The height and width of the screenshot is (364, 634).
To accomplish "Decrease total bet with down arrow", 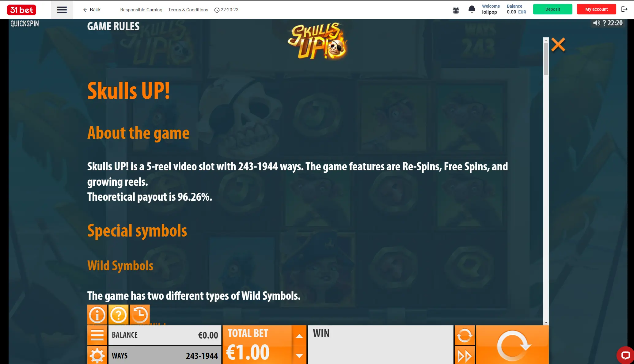I will point(299,355).
